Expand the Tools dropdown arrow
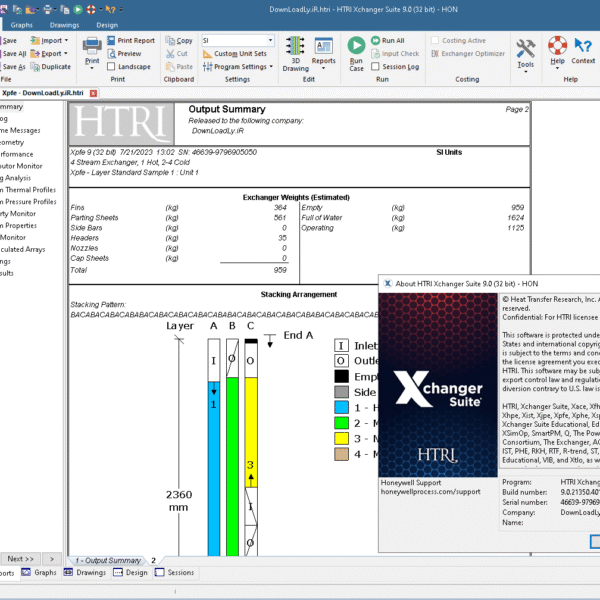The height and width of the screenshot is (600, 600). tap(525, 72)
